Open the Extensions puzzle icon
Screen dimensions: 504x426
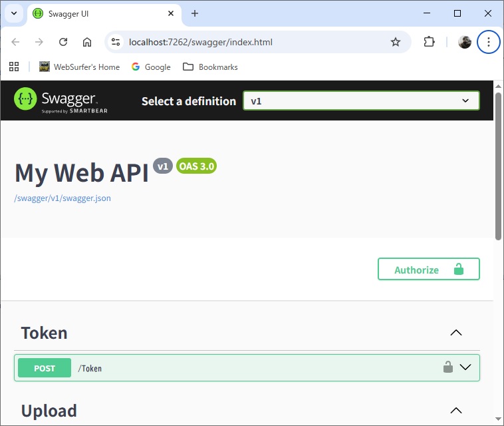click(x=429, y=42)
